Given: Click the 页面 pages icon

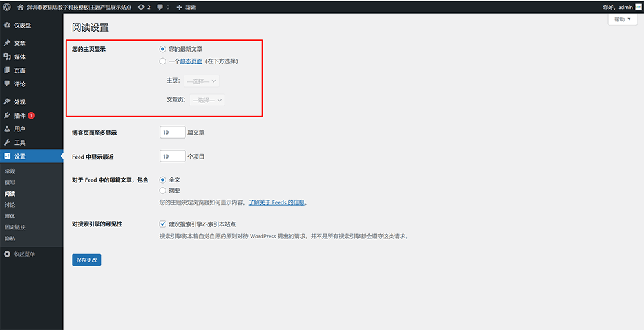Looking at the screenshot, I should click(x=7, y=70).
